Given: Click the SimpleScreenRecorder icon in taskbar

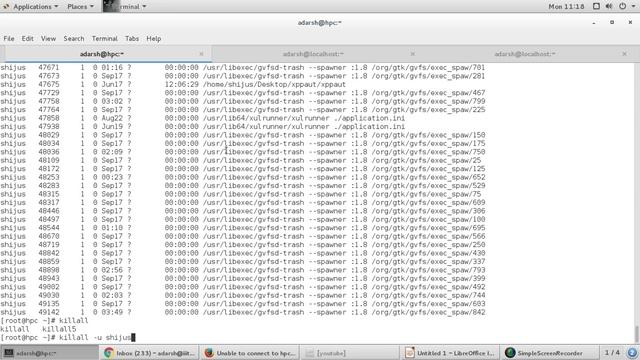Looking at the screenshot, I should [510, 353].
